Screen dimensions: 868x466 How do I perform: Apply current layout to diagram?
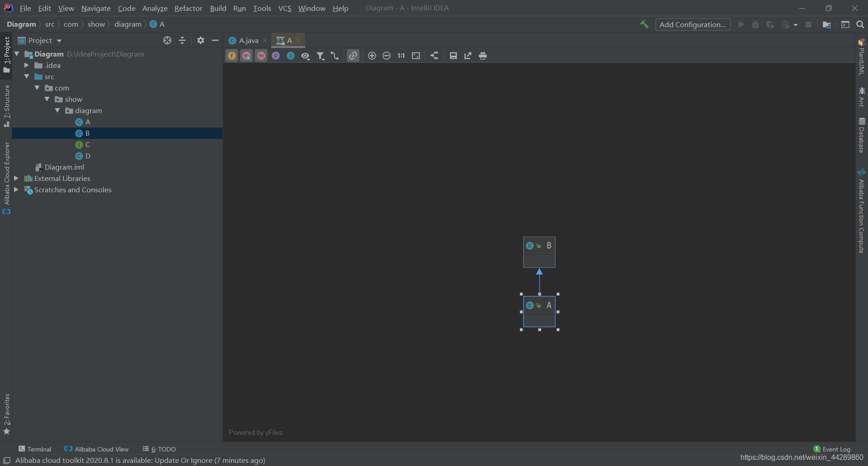pos(434,56)
